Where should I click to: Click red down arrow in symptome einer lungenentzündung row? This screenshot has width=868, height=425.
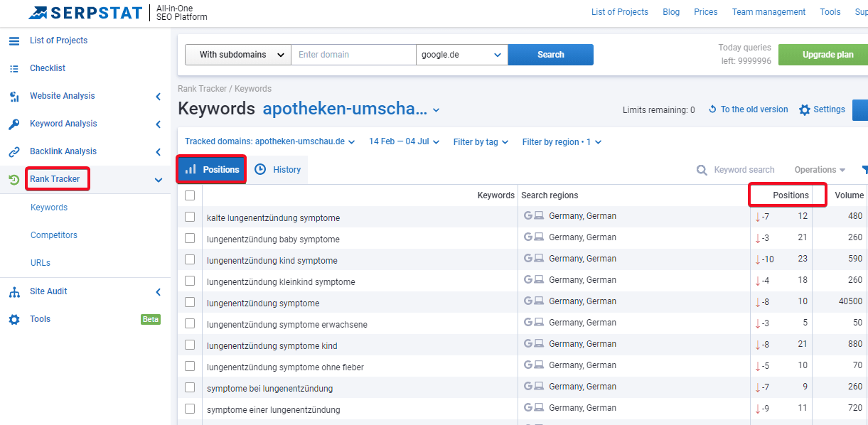point(758,409)
